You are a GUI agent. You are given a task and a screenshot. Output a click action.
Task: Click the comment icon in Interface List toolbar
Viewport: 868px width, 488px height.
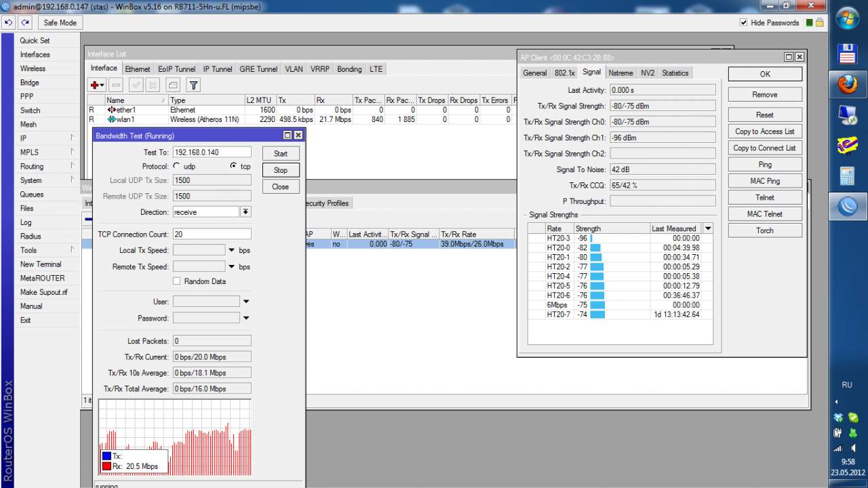tap(173, 85)
